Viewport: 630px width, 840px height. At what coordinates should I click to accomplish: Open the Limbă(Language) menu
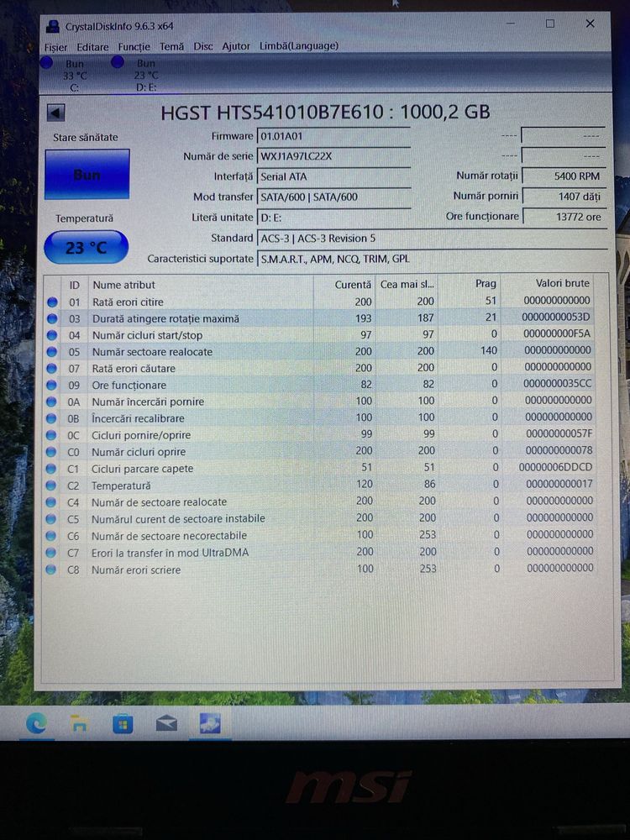pos(299,46)
